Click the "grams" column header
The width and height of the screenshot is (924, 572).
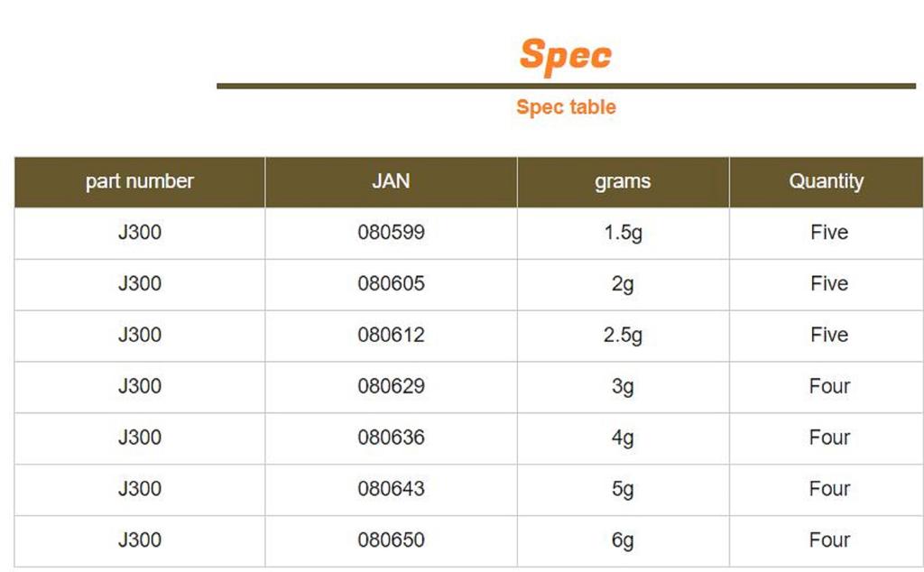tap(623, 181)
